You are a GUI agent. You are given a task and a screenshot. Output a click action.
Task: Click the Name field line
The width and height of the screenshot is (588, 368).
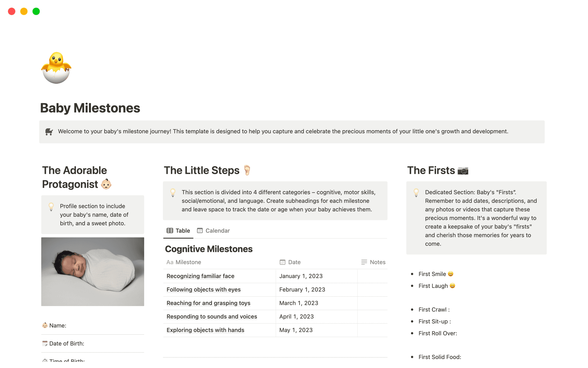92,325
